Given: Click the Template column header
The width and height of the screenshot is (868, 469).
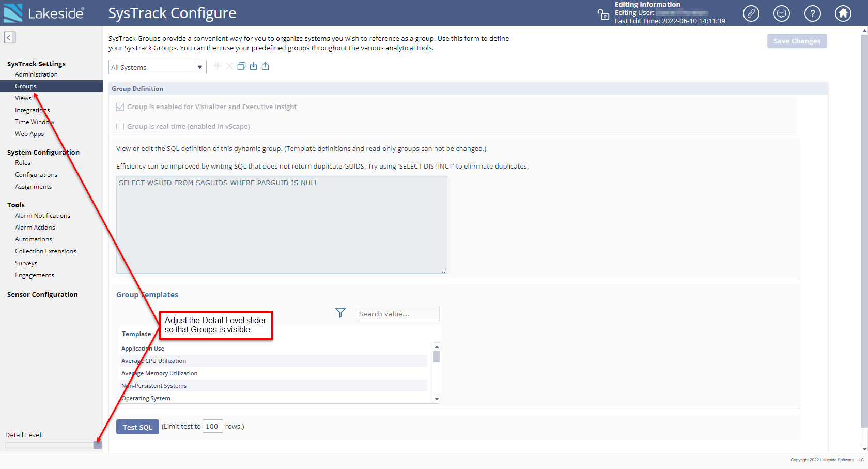Looking at the screenshot, I should [136, 334].
